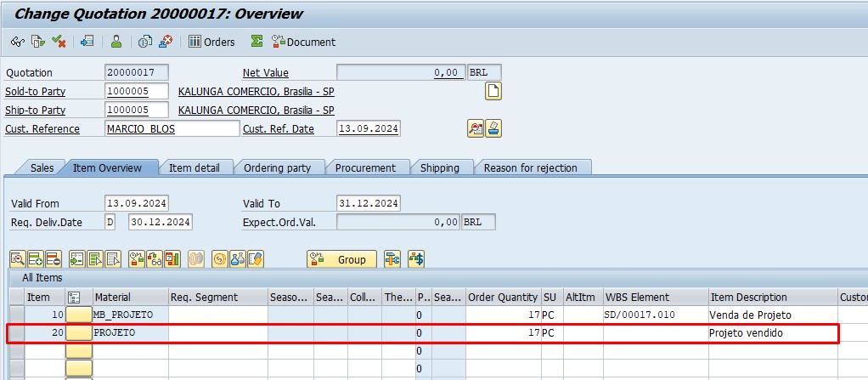The height and width of the screenshot is (380, 868).
Task: Select the Item Overview tab
Action: [107, 167]
